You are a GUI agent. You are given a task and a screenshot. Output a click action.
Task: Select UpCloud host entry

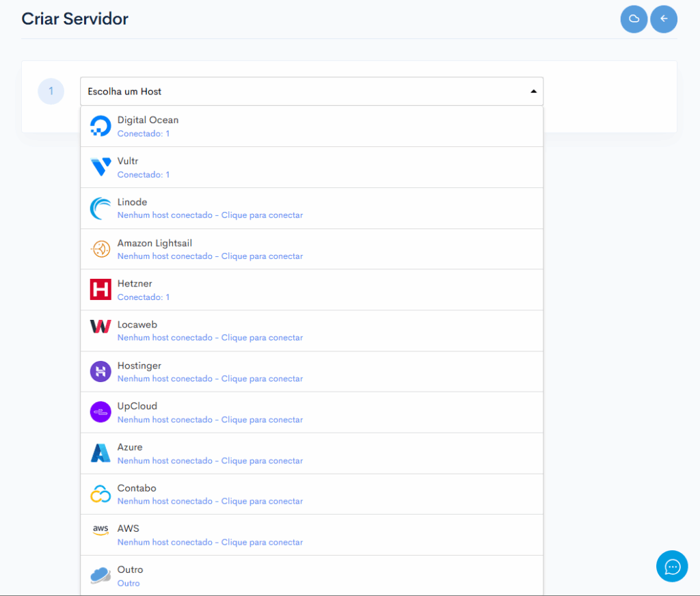(x=312, y=413)
